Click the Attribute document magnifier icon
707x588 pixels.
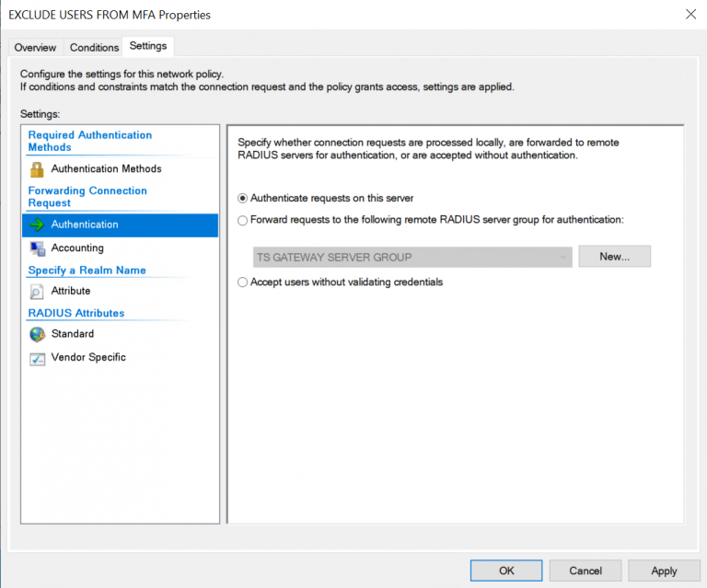tap(37, 292)
